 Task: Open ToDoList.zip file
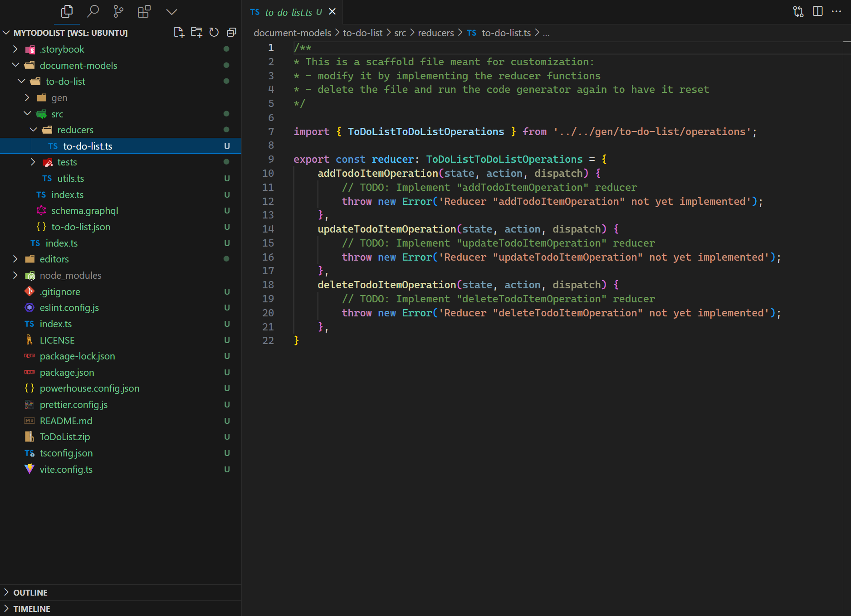pyautogui.click(x=121, y=437)
